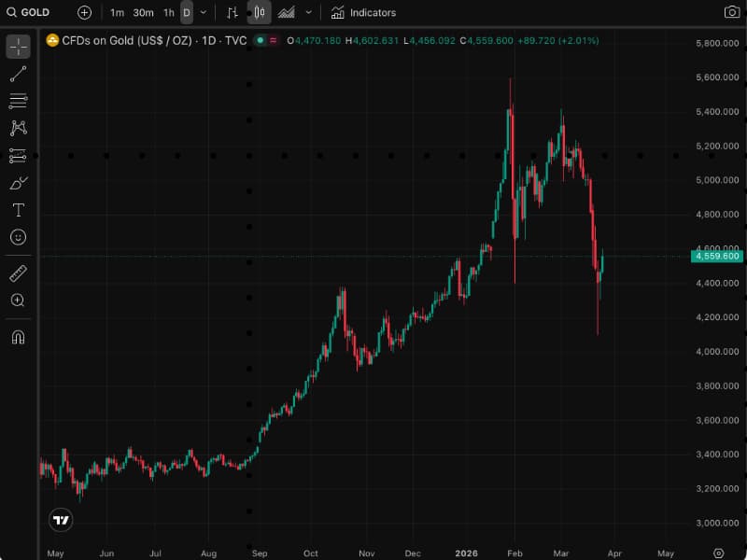
Task: Open symbol search for GOLD
Action: point(28,12)
